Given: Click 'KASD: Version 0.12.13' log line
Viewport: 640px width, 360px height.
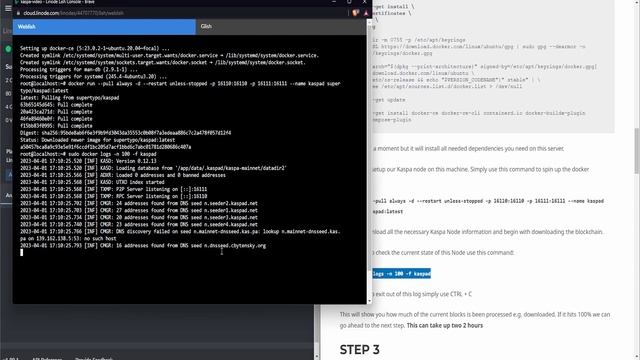Looking at the screenshot, I should [x=88, y=161].
